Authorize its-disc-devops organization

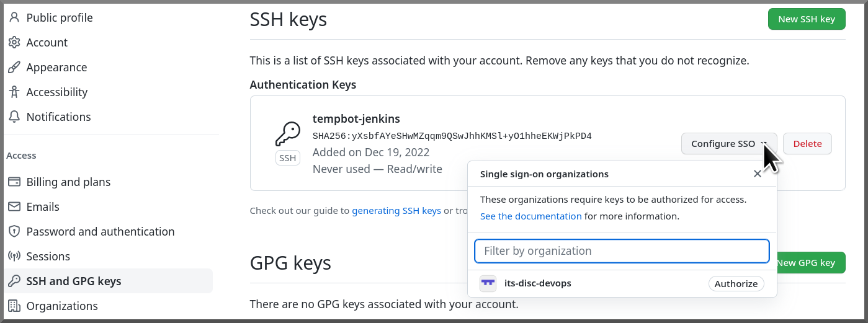click(x=736, y=283)
